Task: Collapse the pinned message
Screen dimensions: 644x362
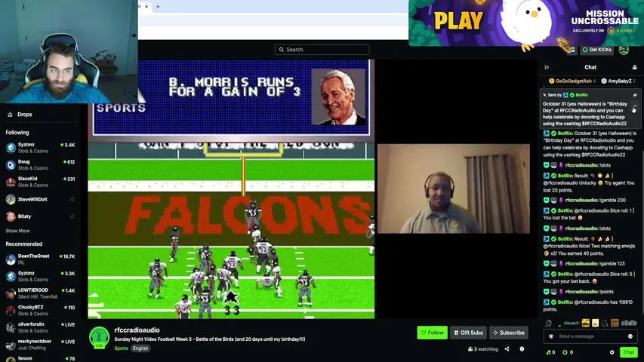Action: 634,109
